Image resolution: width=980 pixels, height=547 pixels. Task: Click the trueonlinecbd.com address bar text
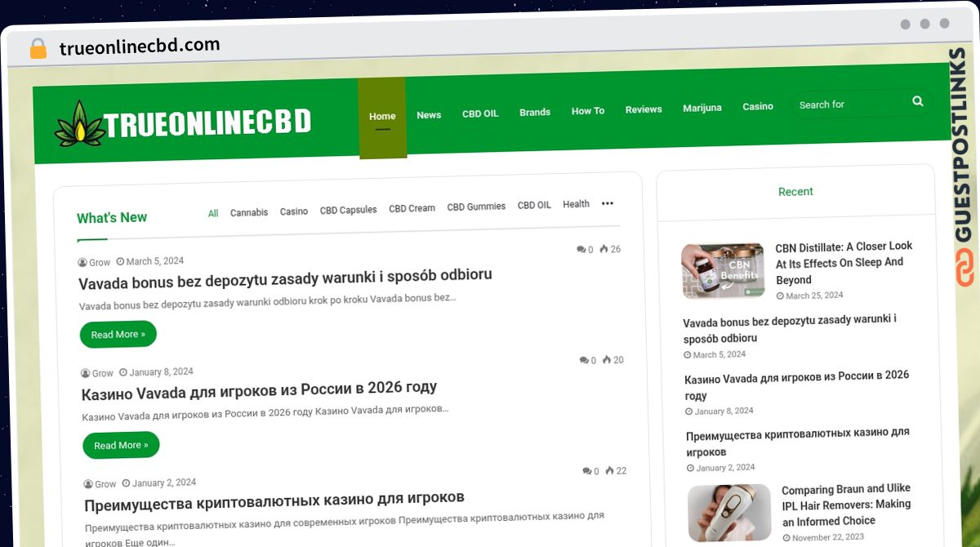pyautogui.click(x=140, y=47)
